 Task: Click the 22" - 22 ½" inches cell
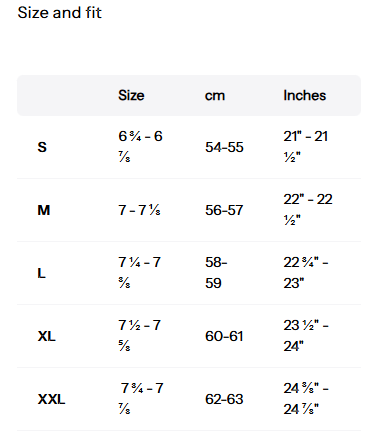coord(308,209)
